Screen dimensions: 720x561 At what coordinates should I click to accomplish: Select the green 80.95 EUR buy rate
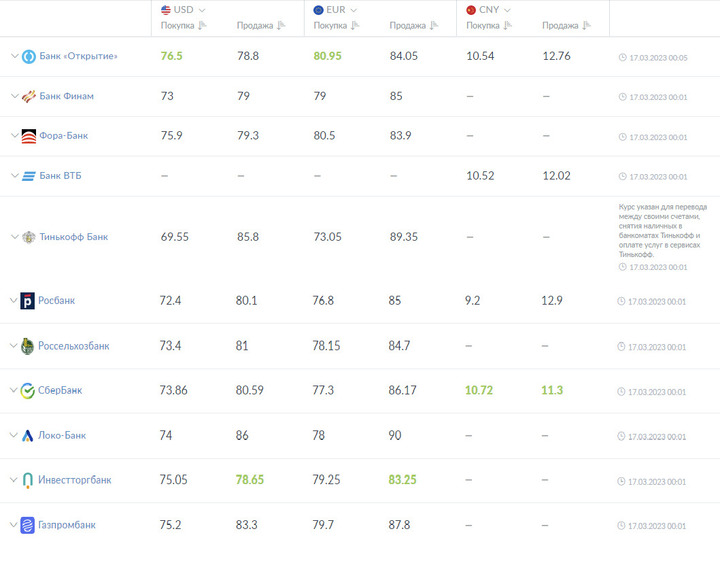pyautogui.click(x=327, y=56)
